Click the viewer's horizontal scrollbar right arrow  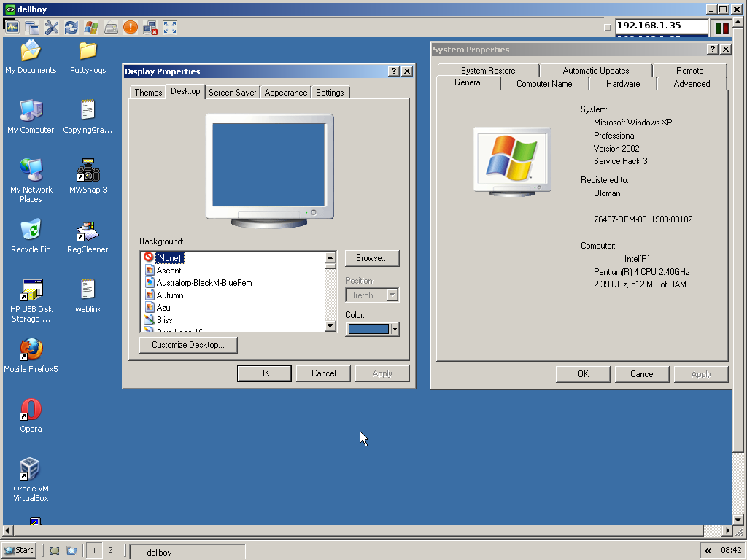(x=727, y=531)
